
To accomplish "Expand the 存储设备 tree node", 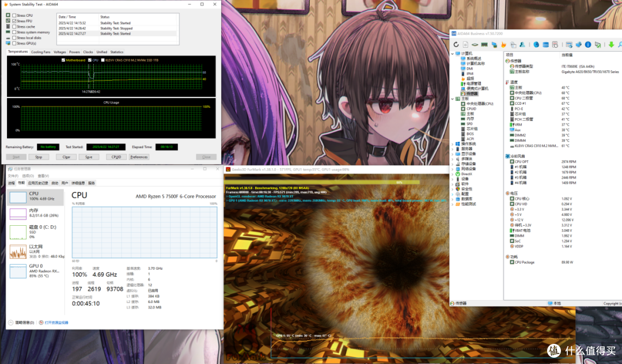I will (x=452, y=164).
